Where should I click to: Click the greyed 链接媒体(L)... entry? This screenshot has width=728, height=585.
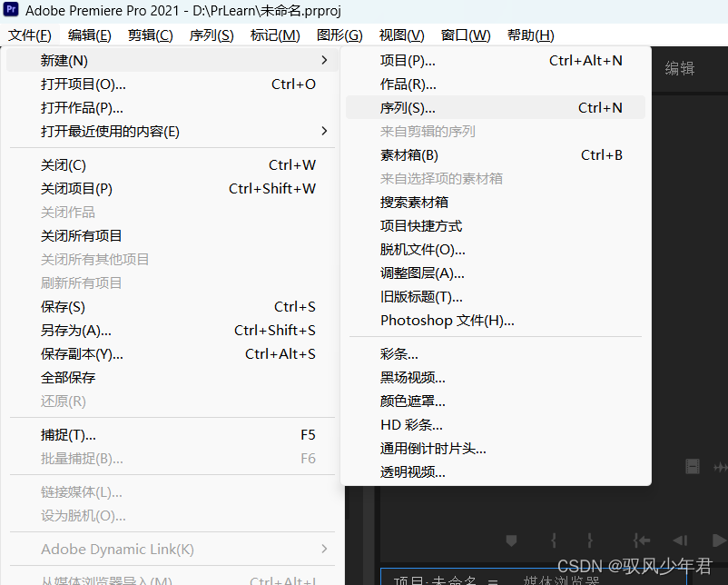(172, 492)
